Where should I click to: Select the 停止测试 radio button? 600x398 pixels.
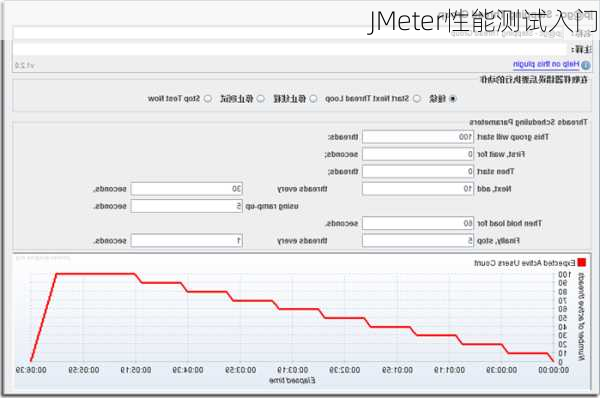261,99
